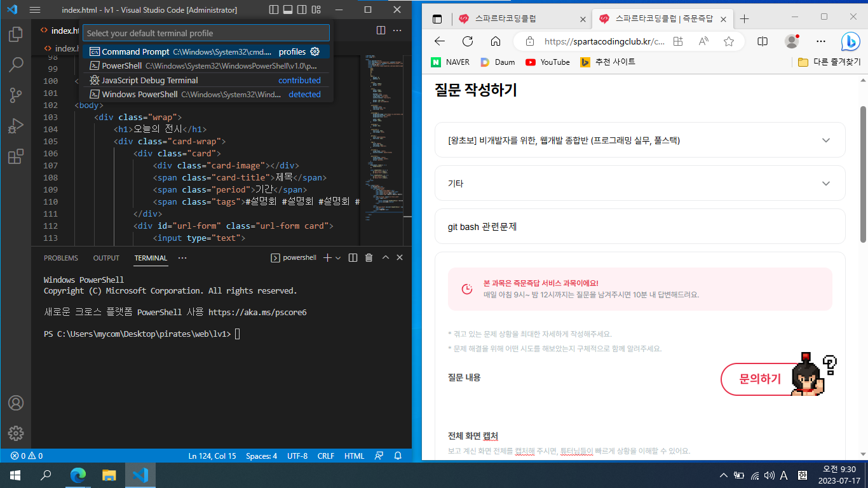Viewport: 868px width, 488px height.
Task: Open the 다른 즐겨찾기 favorites folder
Action: click(x=829, y=62)
